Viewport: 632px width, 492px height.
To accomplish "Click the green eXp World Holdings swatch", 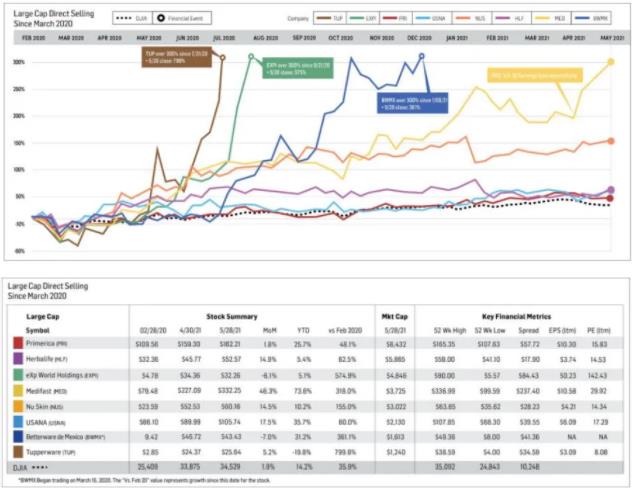I will tap(18, 375).
